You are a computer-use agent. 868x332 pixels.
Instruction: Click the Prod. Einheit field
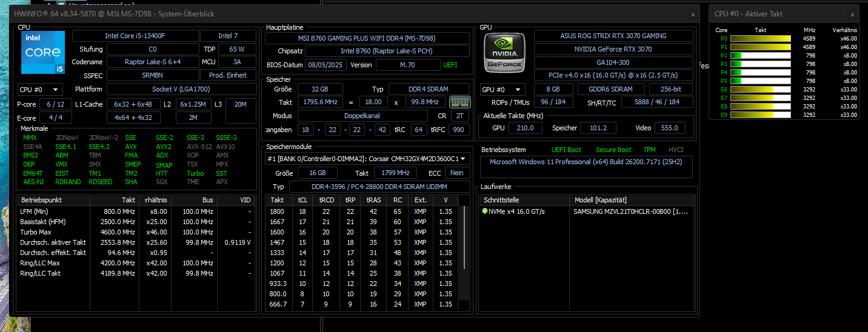pyautogui.click(x=228, y=75)
